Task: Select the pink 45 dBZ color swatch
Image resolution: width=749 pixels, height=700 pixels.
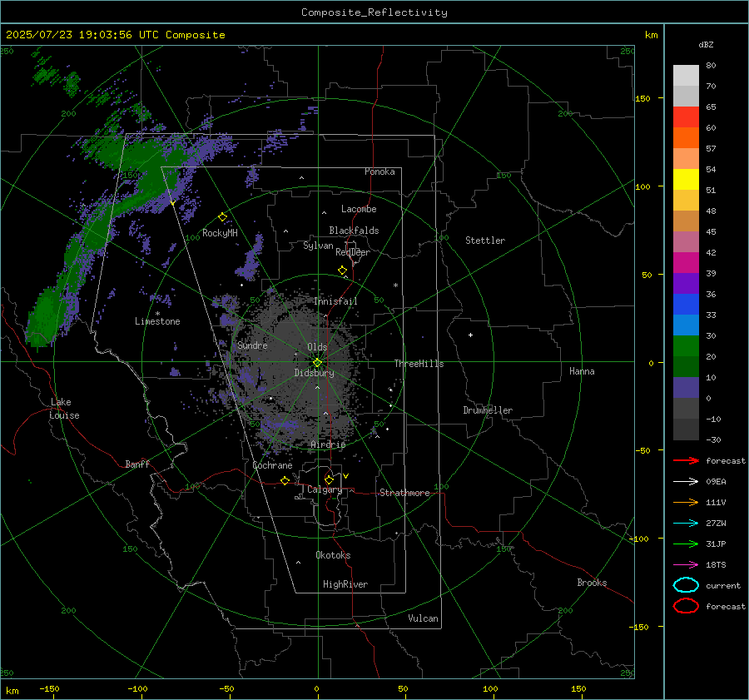Action: tap(686, 241)
